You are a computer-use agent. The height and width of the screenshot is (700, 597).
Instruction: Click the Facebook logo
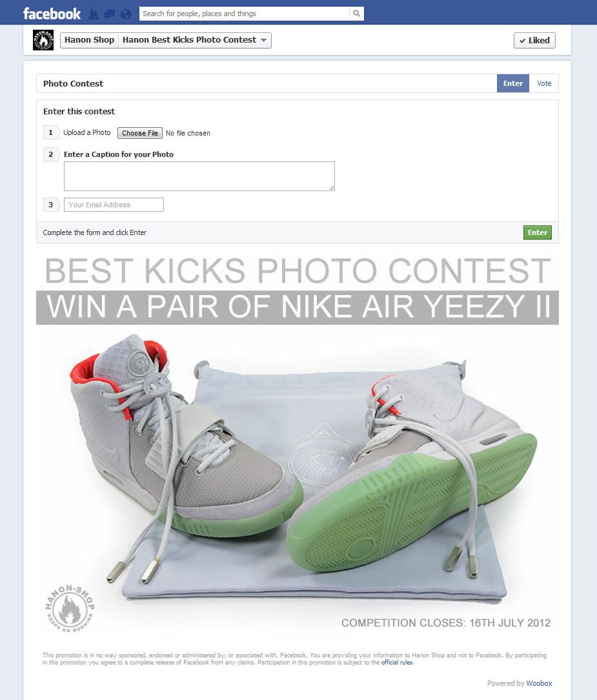(x=52, y=14)
